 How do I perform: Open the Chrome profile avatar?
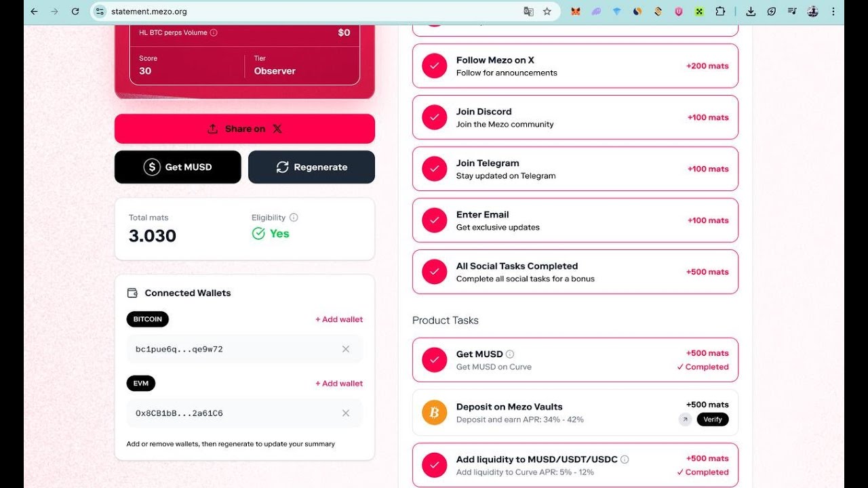click(813, 12)
